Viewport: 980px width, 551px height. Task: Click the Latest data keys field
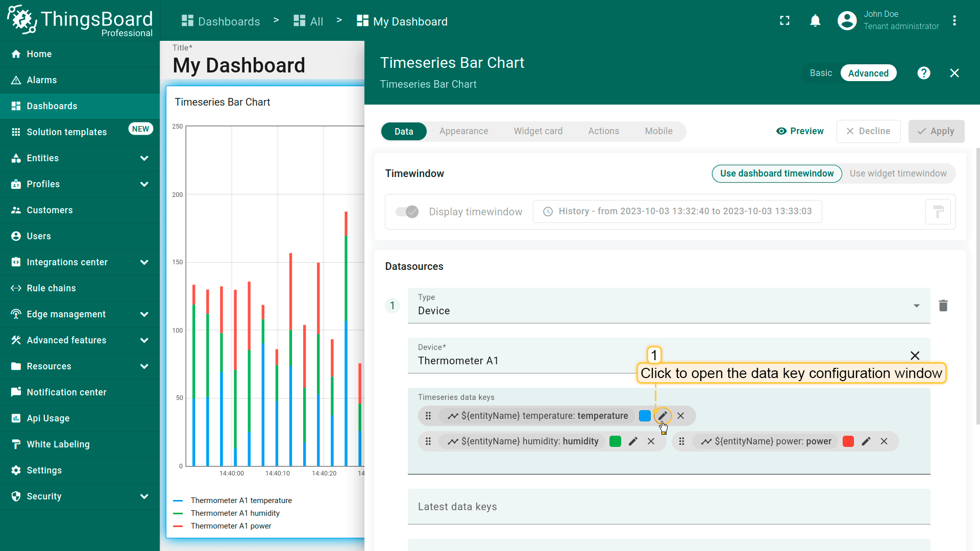669,507
